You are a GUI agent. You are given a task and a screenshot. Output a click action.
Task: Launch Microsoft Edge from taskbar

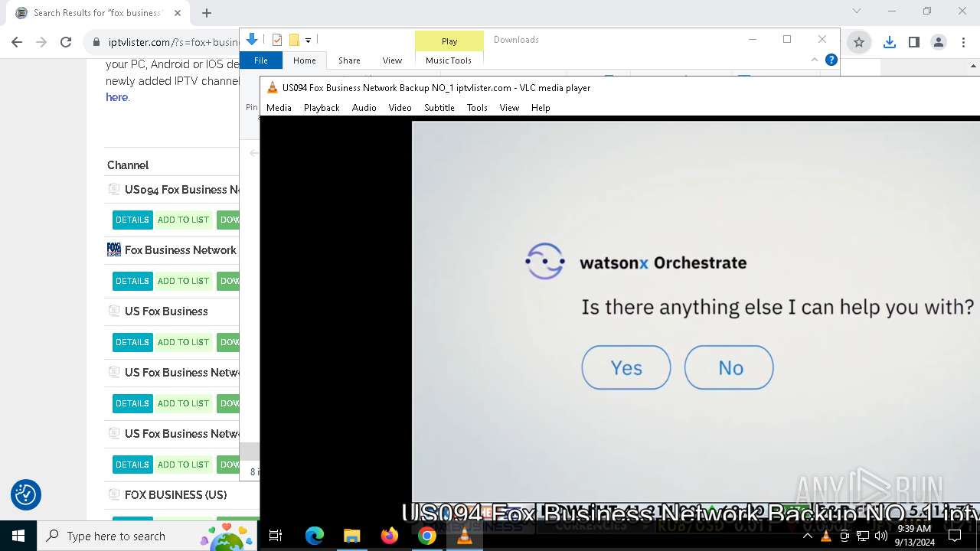coord(314,536)
